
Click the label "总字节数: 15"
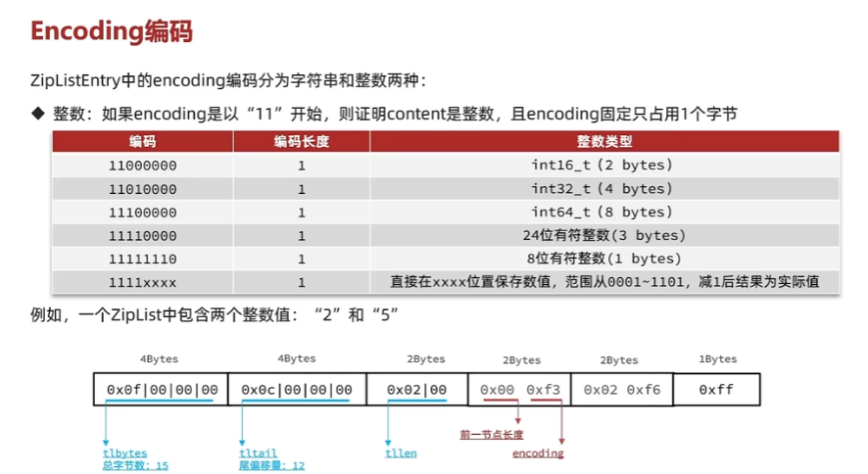click(x=135, y=465)
